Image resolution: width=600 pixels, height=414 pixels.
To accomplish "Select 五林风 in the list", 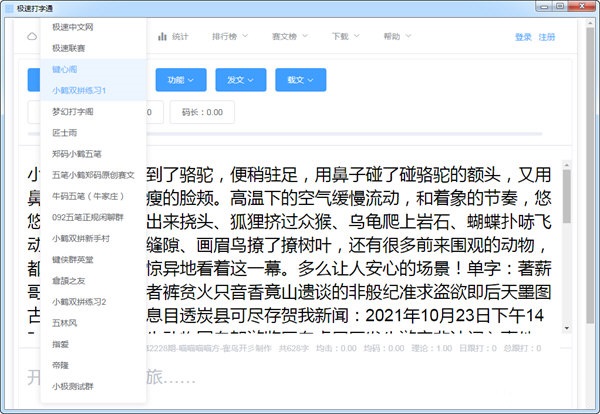I will pos(93,323).
